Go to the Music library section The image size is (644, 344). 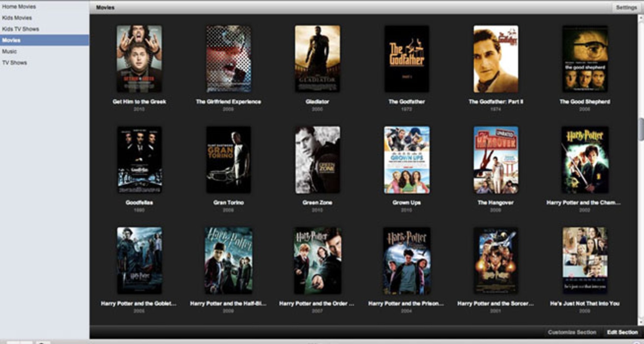click(x=9, y=52)
